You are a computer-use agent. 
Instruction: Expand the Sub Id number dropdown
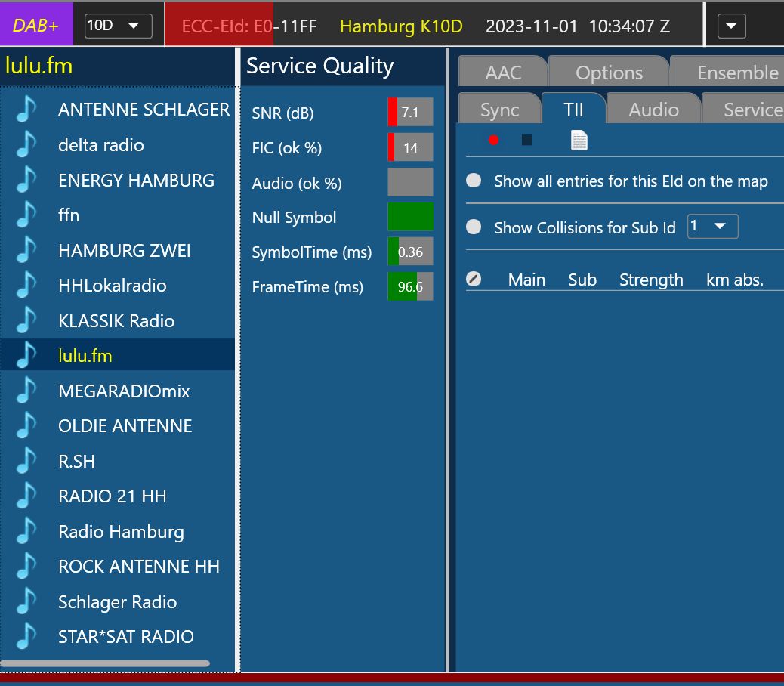point(712,227)
